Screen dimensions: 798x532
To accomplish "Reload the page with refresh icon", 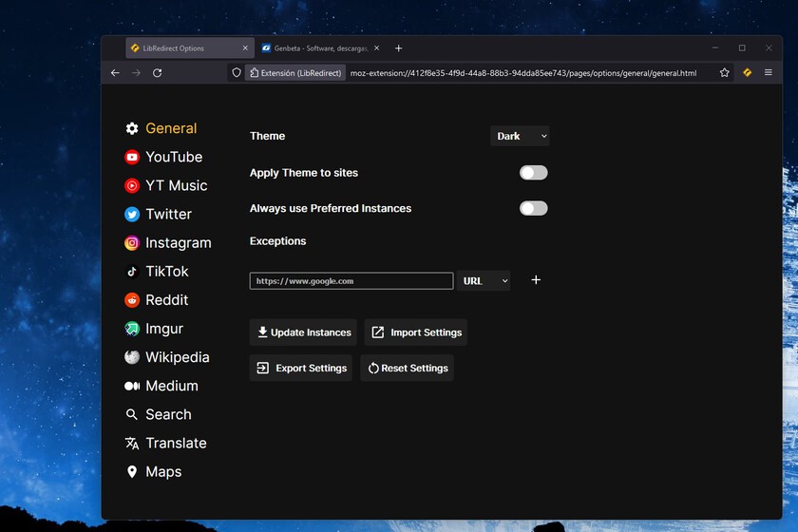I will pos(158,73).
